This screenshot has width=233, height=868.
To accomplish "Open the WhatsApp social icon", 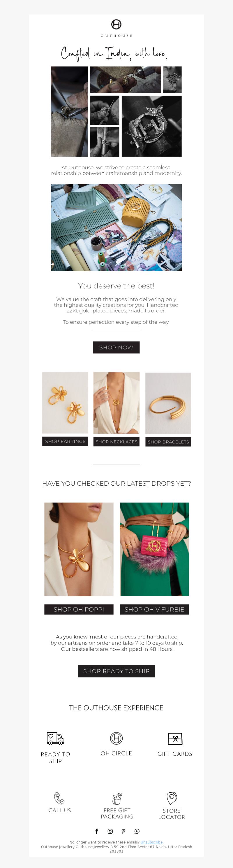I will 137,831.
